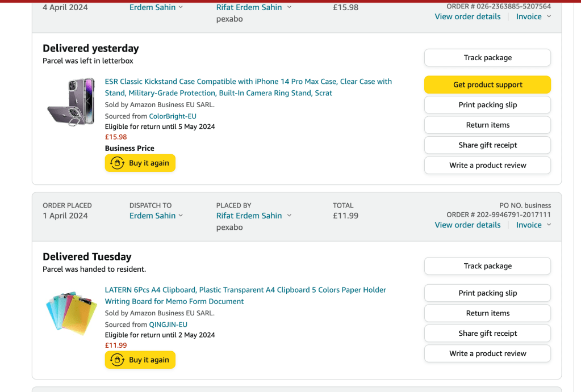The image size is (581, 392).
Task: Expand Invoice dropdown for the 4 April order
Action: click(533, 16)
